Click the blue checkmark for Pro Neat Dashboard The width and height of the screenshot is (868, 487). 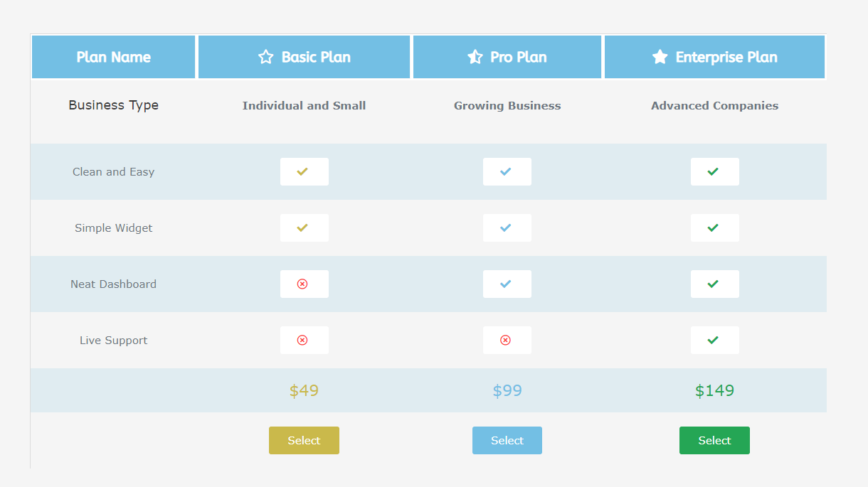pyautogui.click(x=506, y=284)
